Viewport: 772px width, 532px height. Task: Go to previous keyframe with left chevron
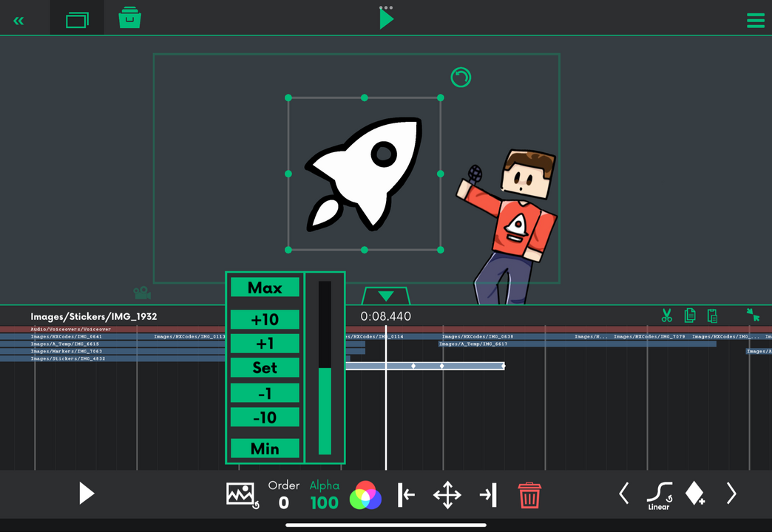(x=624, y=493)
